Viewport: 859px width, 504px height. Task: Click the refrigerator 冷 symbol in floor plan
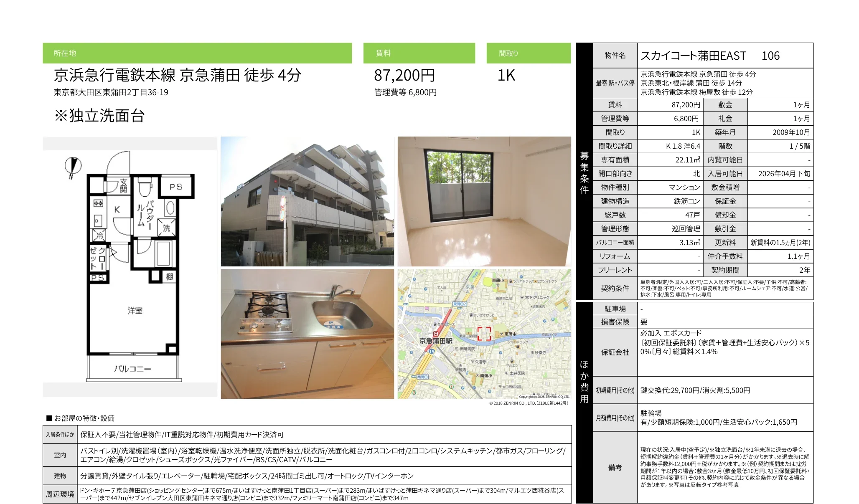(x=99, y=235)
